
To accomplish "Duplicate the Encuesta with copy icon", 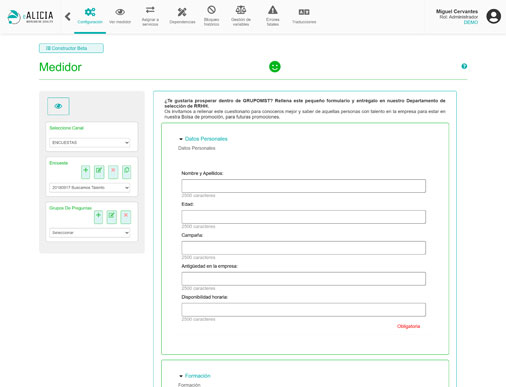I will tap(127, 172).
